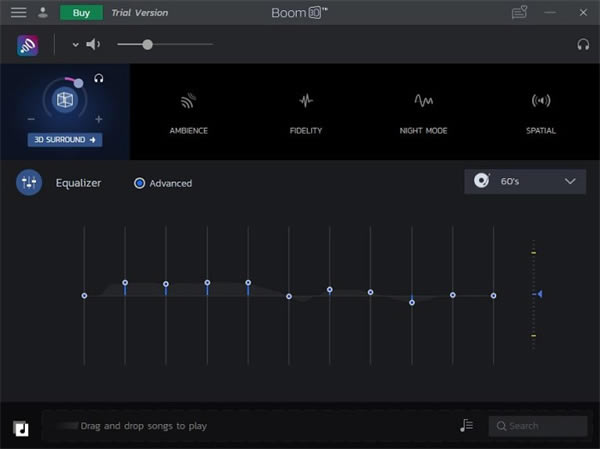
Task: Enable the Night Mode effect
Action: point(424,112)
